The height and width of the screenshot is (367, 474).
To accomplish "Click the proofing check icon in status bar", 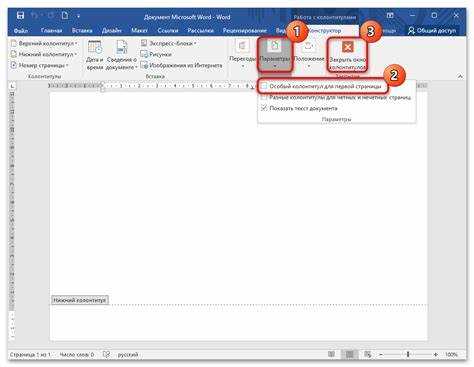I will (x=106, y=354).
